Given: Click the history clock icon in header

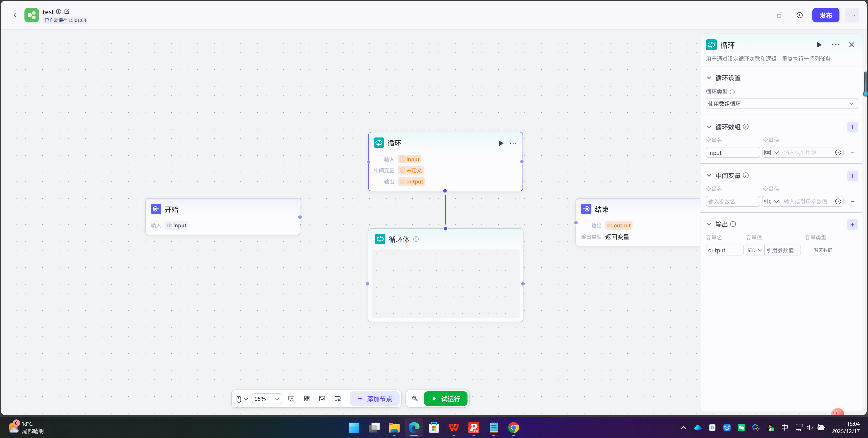Looking at the screenshot, I should click(x=799, y=15).
